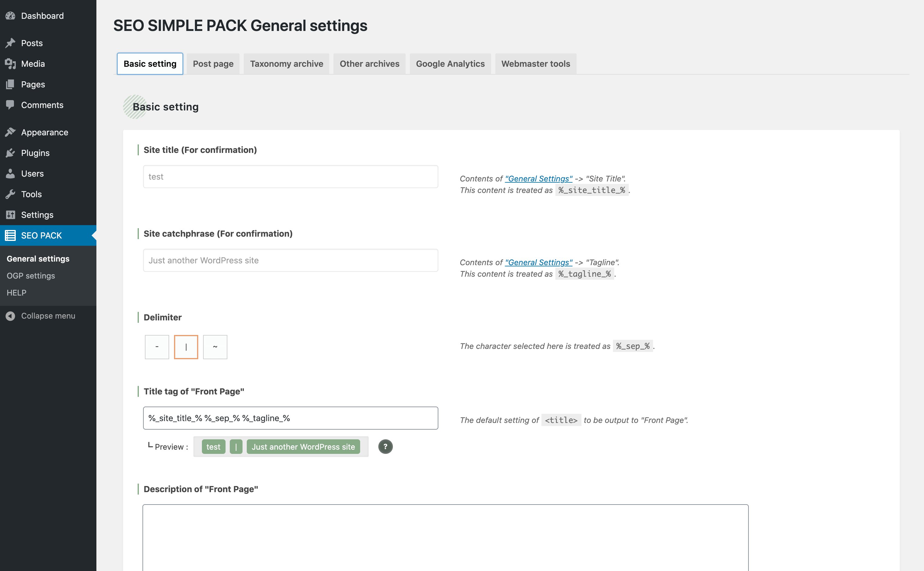Click the Tools wrench icon
Viewport: 924px width, 571px height.
11,194
